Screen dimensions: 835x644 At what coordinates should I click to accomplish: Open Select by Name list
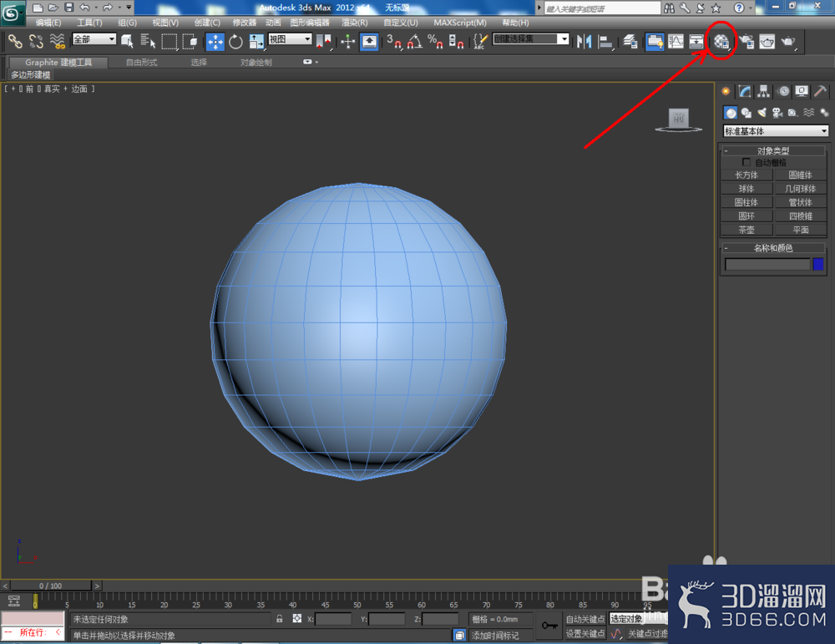[x=148, y=42]
